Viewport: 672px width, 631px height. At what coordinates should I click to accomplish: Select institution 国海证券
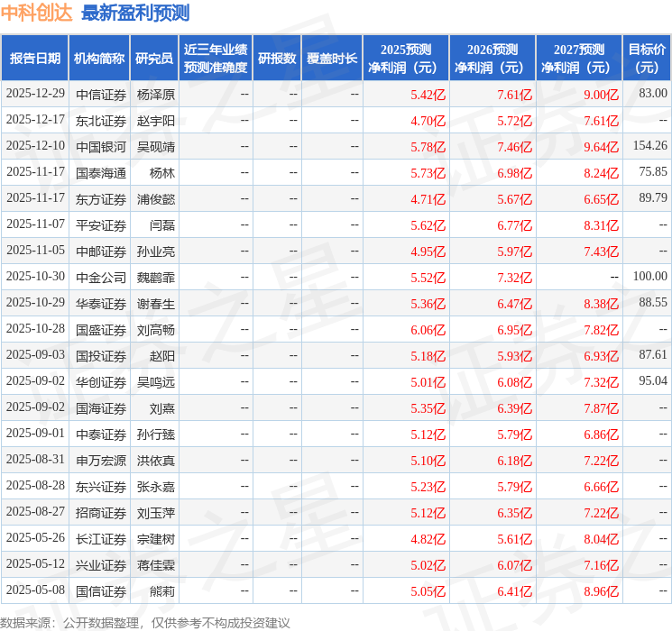[101, 408]
